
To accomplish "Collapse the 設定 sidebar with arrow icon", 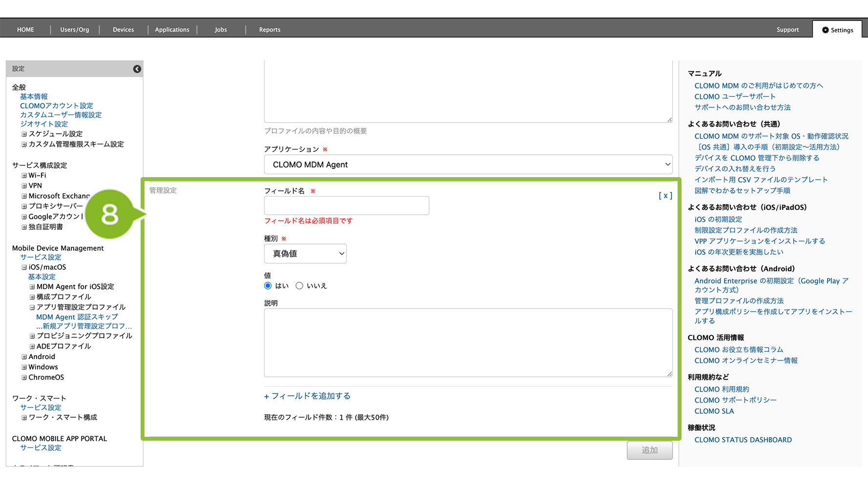I will pyautogui.click(x=137, y=69).
